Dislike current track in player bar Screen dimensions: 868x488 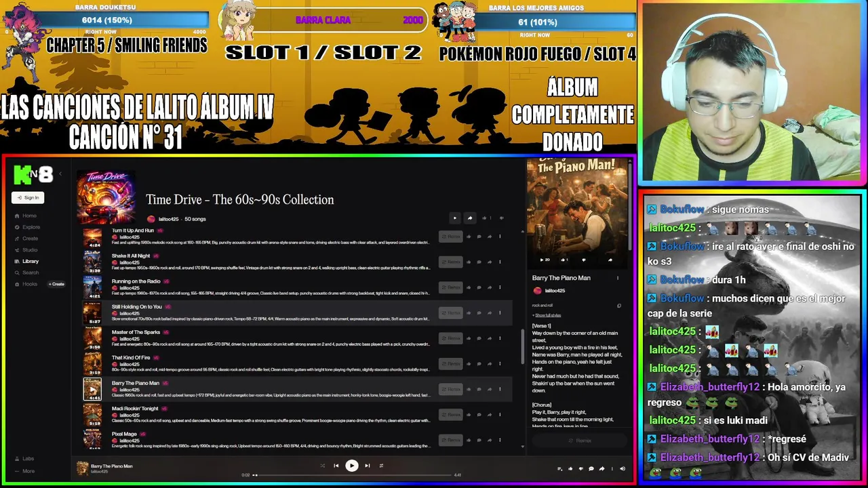(x=580, y=468)
